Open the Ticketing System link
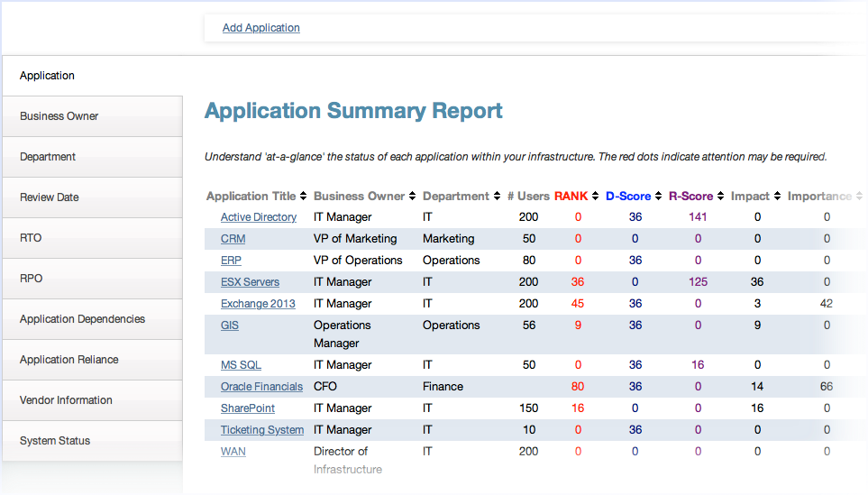868x495 pixels. [x=262, y=430]
